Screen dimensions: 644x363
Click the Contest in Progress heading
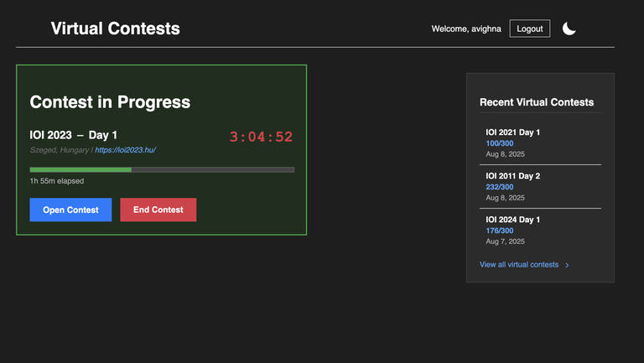[110, 101]
